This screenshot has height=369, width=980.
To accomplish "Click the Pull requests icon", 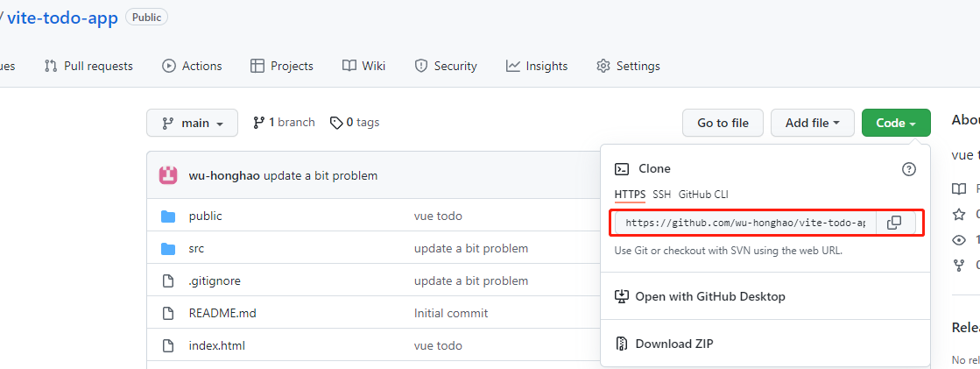I will 51,66.
